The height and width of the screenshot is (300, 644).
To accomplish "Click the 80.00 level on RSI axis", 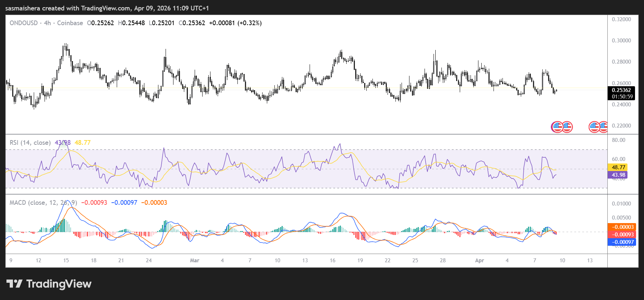I will point(618,140).
